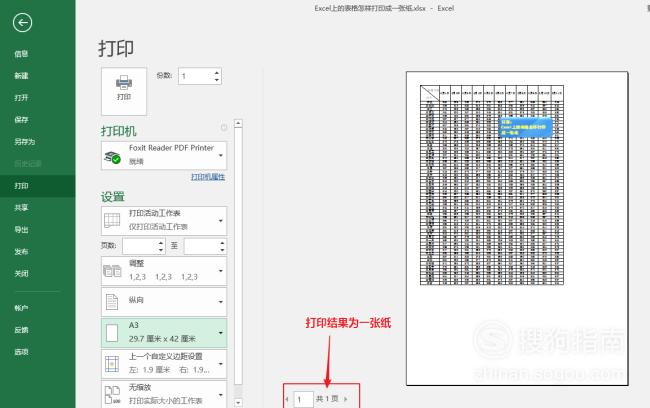Click the no-scaling pages icon
650x408 pixels.
[112, 395]
